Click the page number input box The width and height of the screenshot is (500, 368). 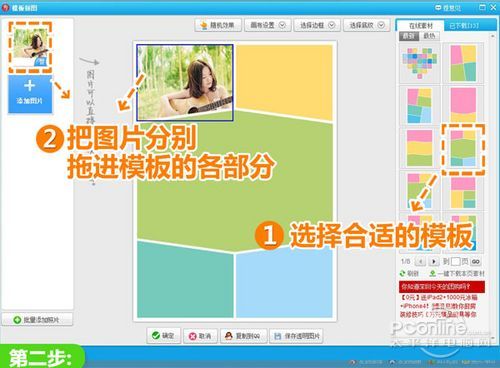click(x=456, y=261)
